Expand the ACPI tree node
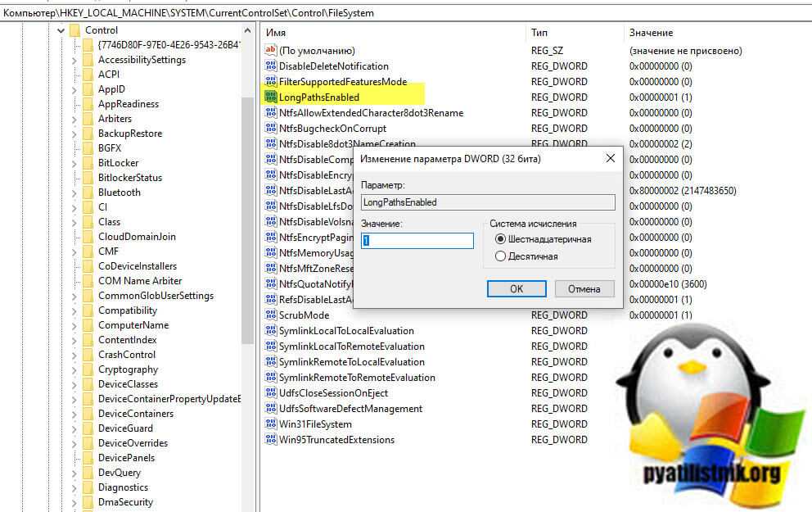 (x=75, y=75)
